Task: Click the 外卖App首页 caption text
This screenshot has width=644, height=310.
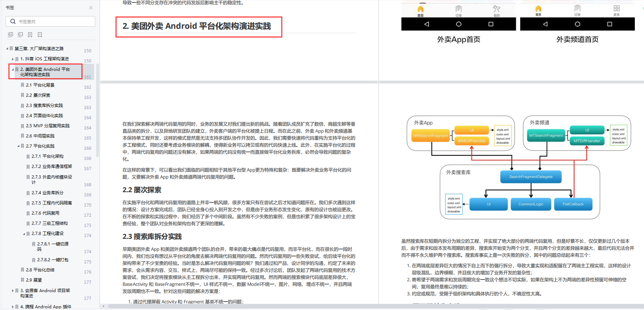Action: pos(459,40)
